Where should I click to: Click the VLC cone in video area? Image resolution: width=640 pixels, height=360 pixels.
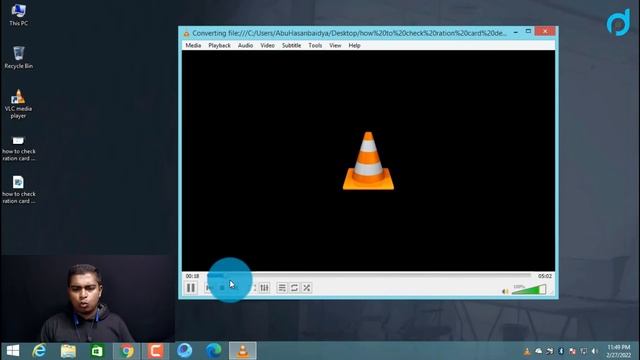click(368, 161)
